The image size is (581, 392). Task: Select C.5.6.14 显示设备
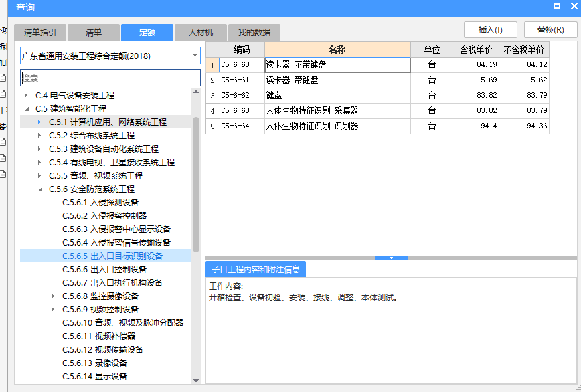[x=95, y=376]
